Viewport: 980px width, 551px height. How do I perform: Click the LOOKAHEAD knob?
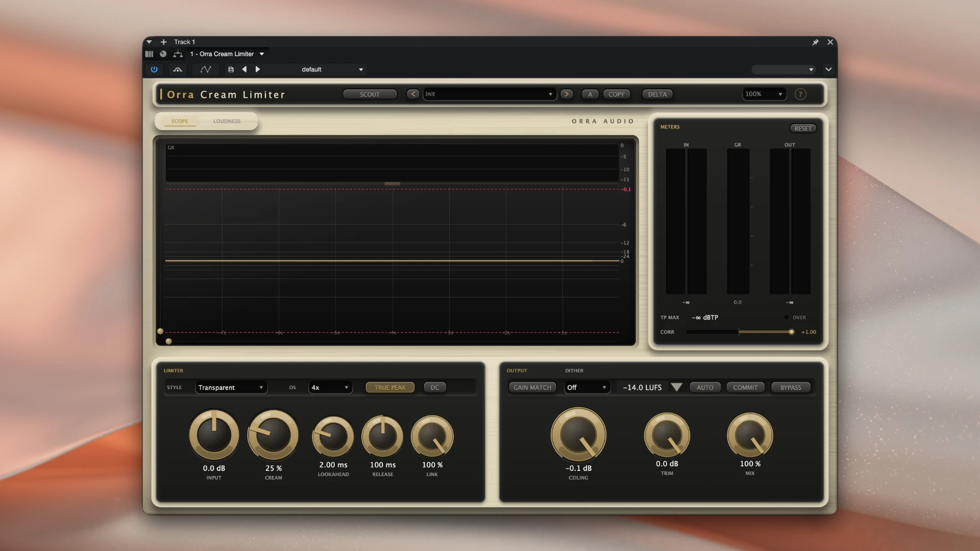click(x=333, y=437)
